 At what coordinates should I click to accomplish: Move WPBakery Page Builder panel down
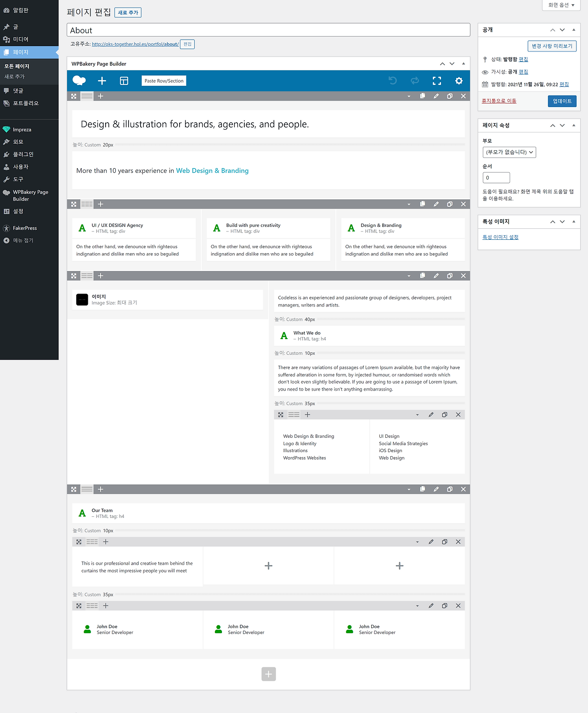tap(452, 64)
